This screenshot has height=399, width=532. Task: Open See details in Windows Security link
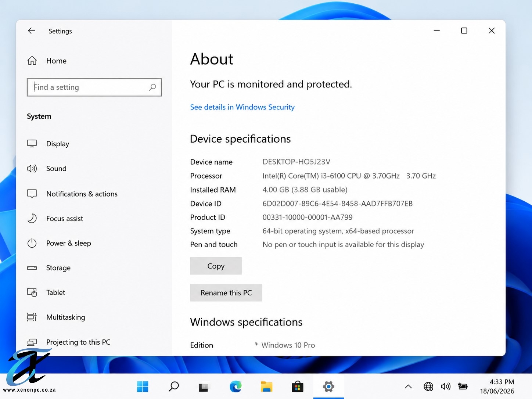[242, 107]
